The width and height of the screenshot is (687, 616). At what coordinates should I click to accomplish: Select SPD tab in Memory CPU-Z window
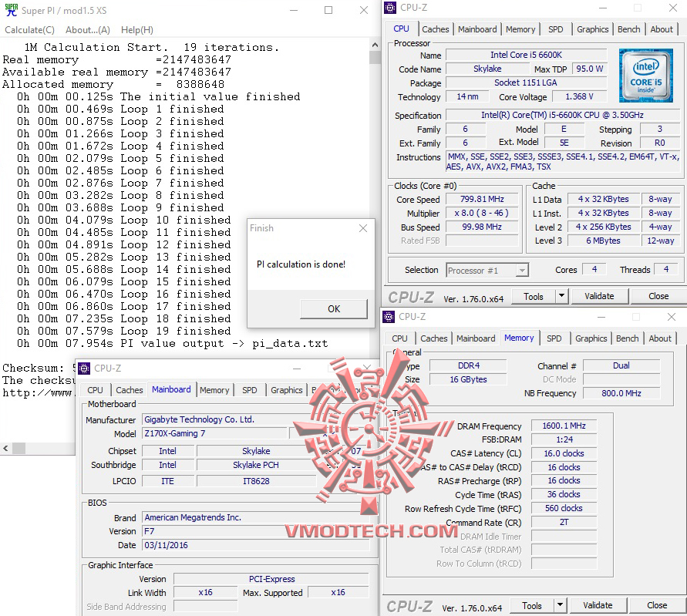pos(554,338)
